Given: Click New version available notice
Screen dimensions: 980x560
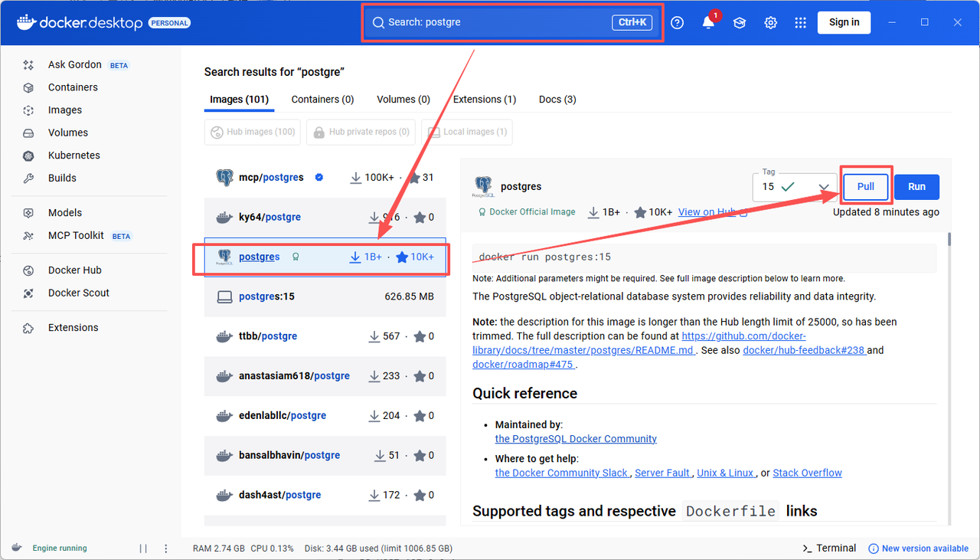Looking at the screenshot, I should click(919, 549).
